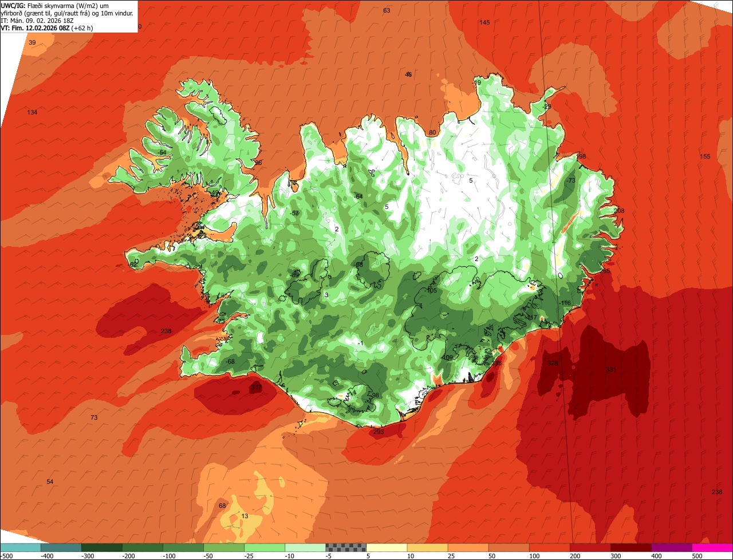Viewport: 733px width, 560px height.
Task: Click the value 73 in the southwestern sea
Action: tap(94, 417)
